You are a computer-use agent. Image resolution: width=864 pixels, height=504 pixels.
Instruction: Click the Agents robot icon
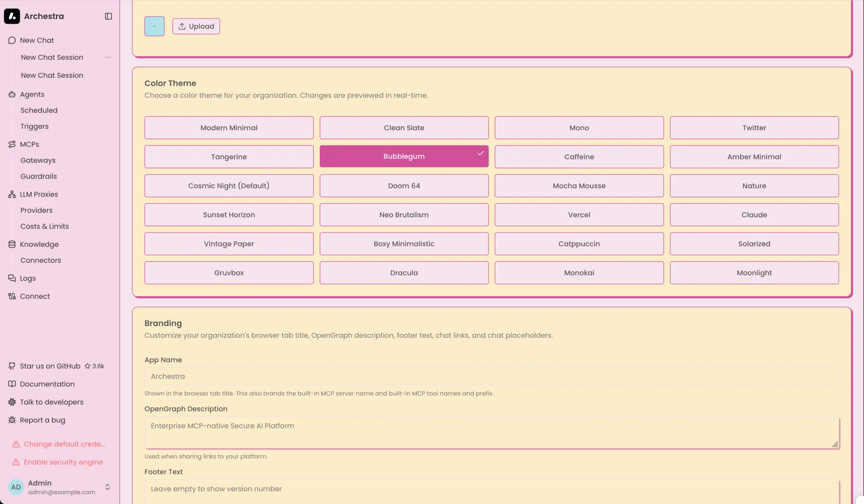pyautogui.click(x=12, y=94)
